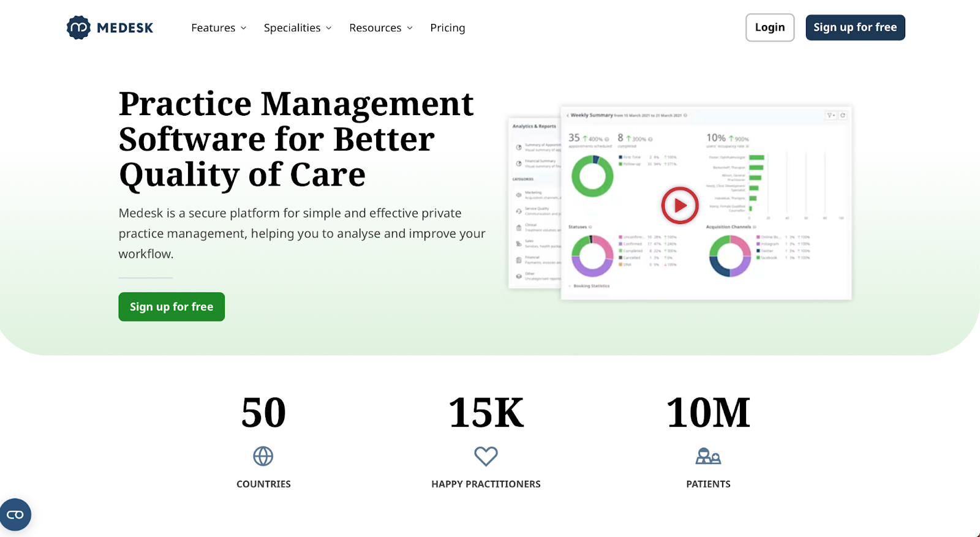The image size is (980, 537).
Task: Expand the Features dropdown menu
Action: tap(219, 28)
